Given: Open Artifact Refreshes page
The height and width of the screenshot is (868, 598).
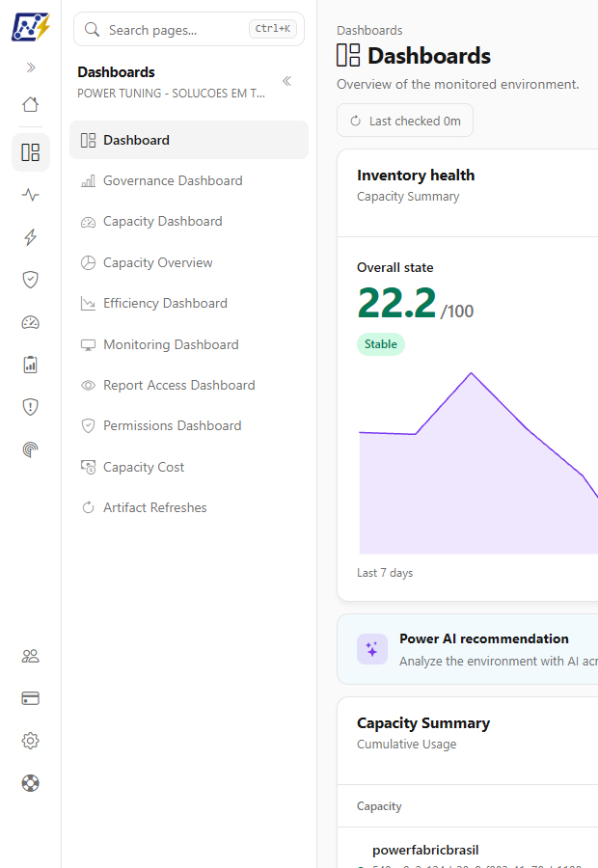Looking at the screenshot, I should 189,507.
